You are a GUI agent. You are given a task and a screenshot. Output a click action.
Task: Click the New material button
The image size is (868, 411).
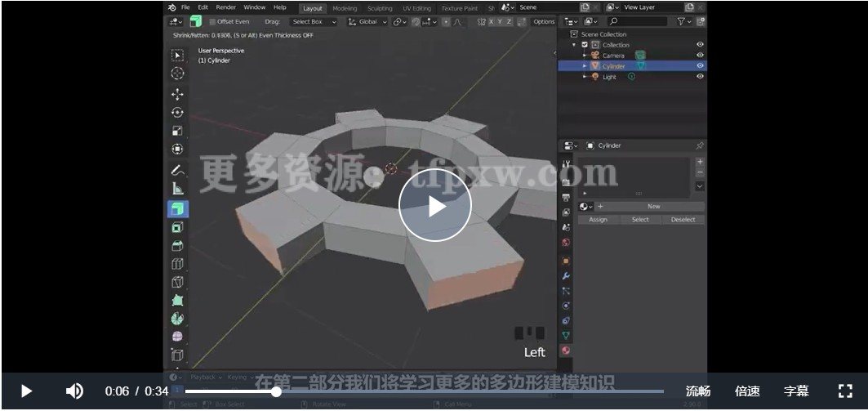(x=654, y=206)
